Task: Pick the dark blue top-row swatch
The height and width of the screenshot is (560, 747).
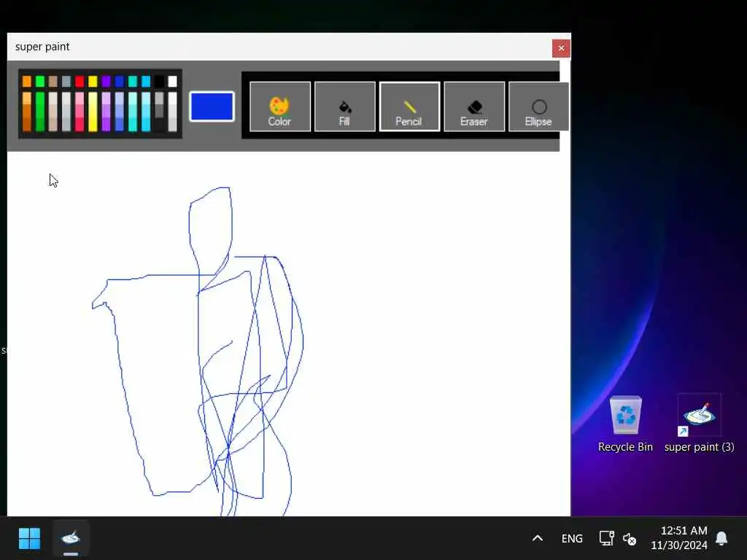Action: pos(119,82)
